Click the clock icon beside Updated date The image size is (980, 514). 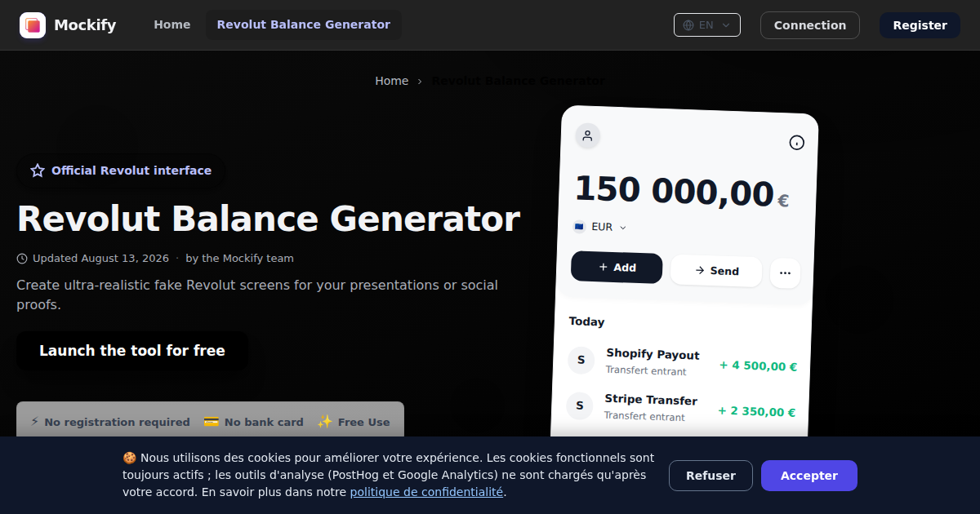22,259
